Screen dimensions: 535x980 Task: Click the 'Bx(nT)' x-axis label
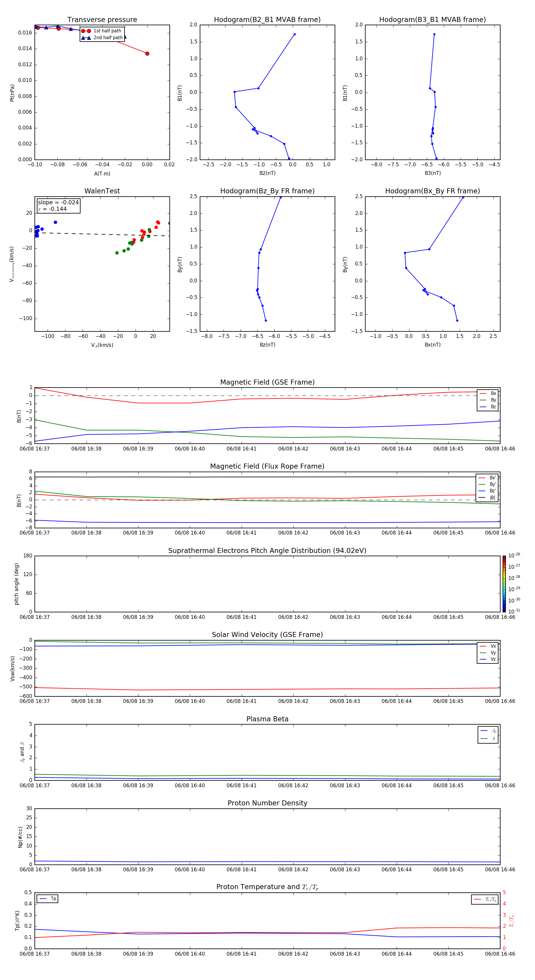click(x=432, y=345)
